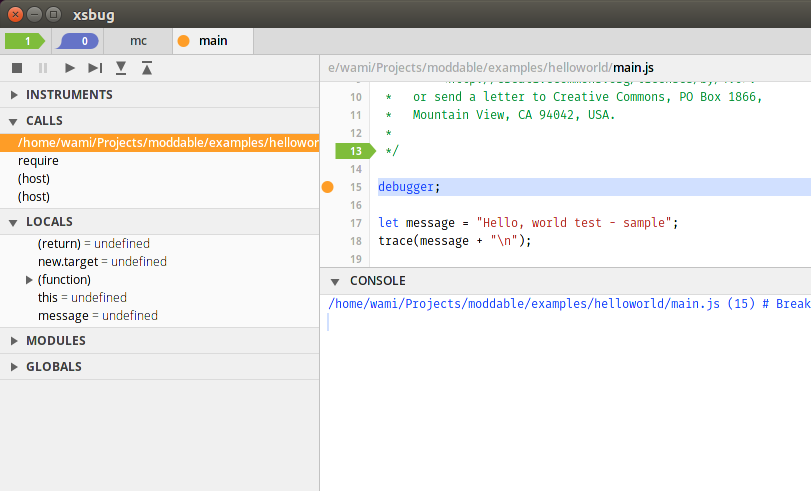This screenshot has width=811, height=491.
Task: Click the trace(message) code line
Action: pos(455,241)
